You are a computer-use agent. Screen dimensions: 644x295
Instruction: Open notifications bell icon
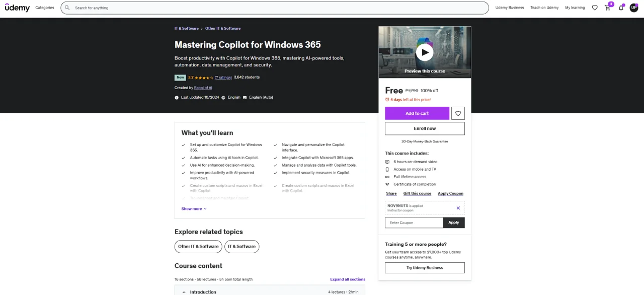[621, 8]
